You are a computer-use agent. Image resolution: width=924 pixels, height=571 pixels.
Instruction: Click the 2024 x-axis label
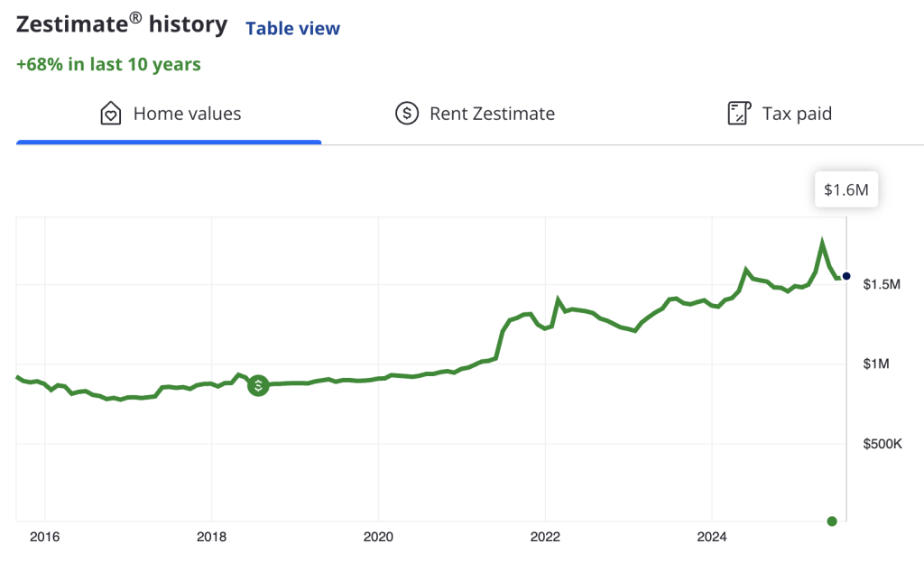(x=711, y=538)
